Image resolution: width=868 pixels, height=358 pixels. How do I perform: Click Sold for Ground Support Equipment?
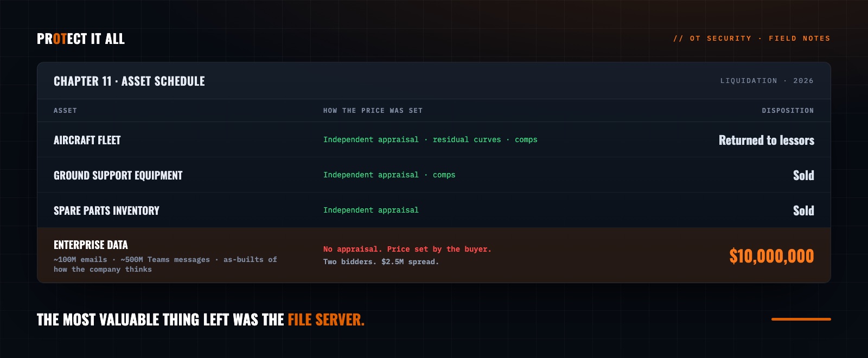(803, 175)
